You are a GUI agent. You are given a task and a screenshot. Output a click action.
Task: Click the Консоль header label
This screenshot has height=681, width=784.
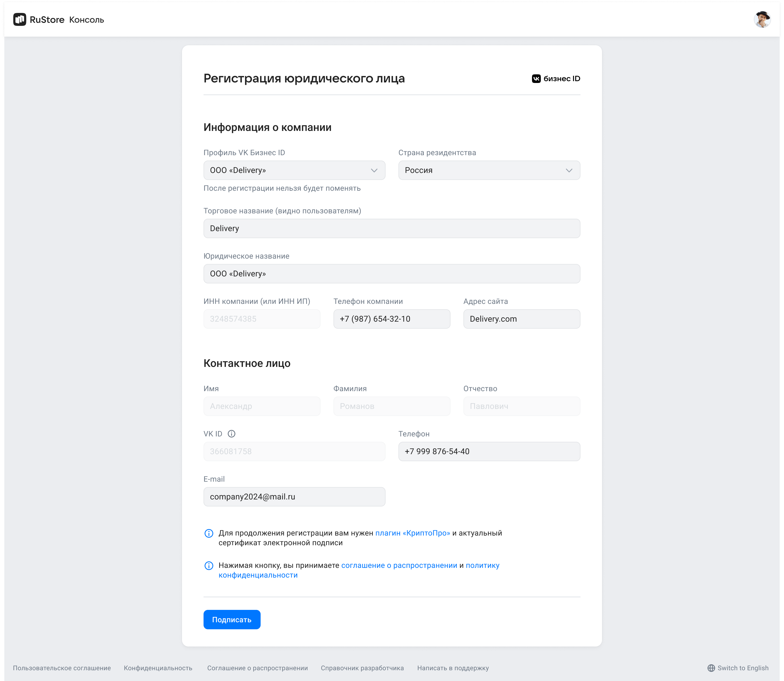tap(87, 20)
